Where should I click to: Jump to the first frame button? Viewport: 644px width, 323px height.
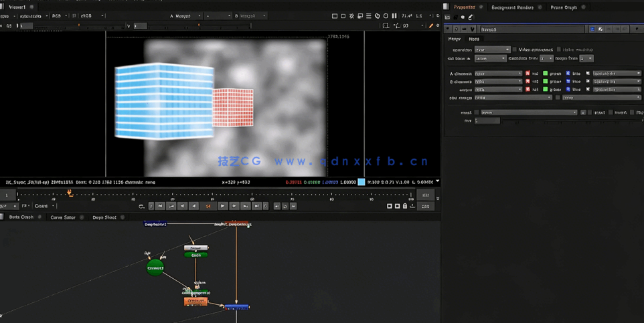(x=160, y=206)
